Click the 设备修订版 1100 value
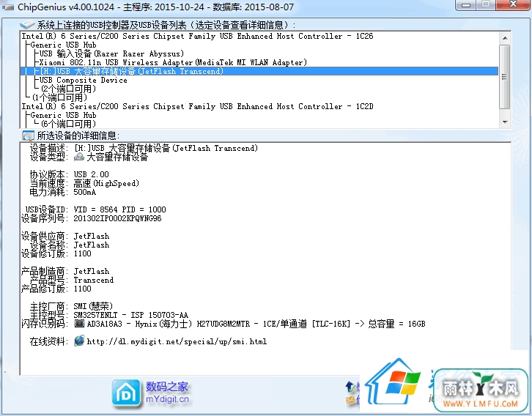532x416 pixels. click(83, 253)
